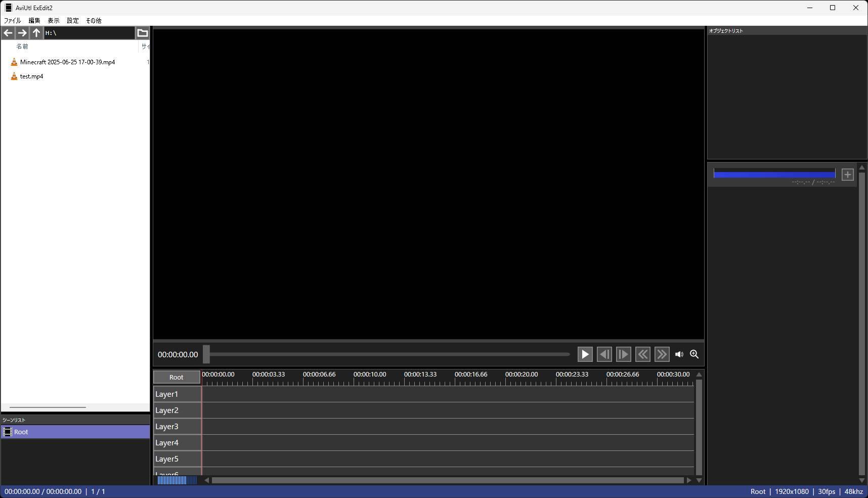Click the Root button on the timeline
Screen dimensions: 868x498
click(x=177, y=377)
